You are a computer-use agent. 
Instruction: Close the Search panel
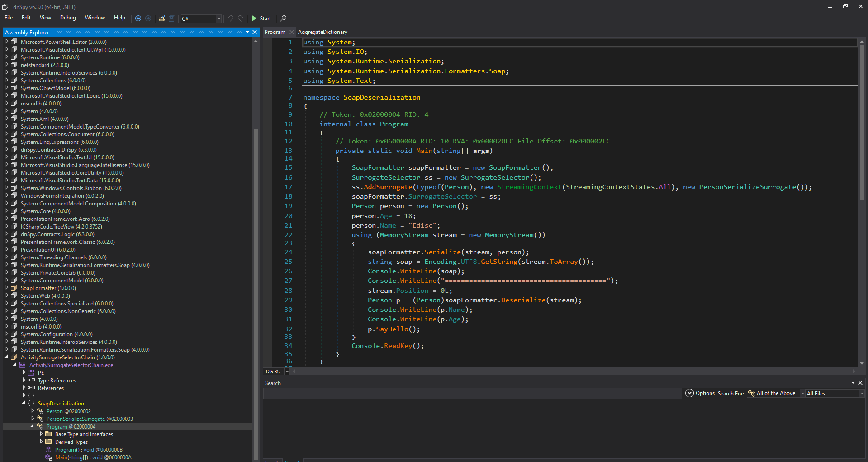[860, 383]
